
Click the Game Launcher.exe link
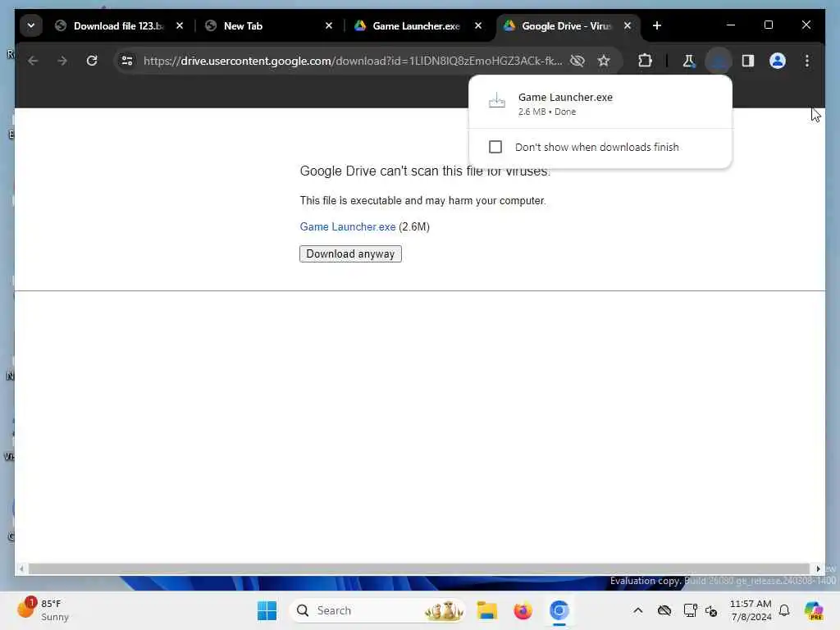[348, 226]
